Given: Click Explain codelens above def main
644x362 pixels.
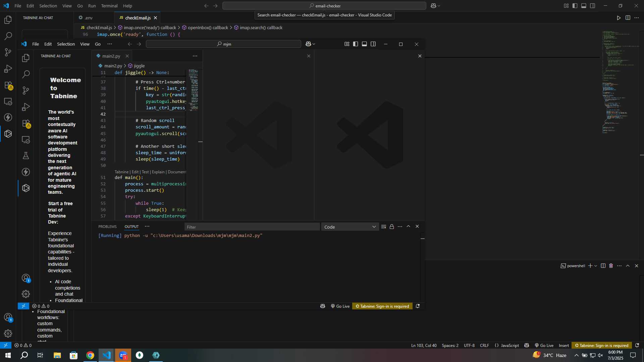Looking at the screenshot, I should [x=158, y=172].
